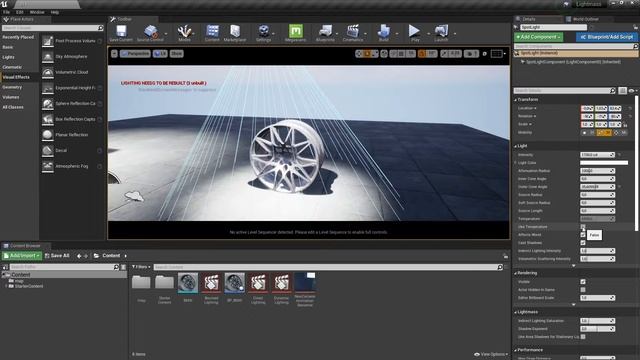Click the Save All button
Screen dimensions: 640x360
coord(57,256)
